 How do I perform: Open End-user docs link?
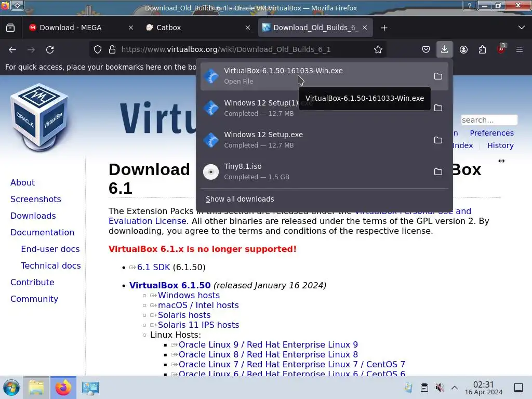50,249
